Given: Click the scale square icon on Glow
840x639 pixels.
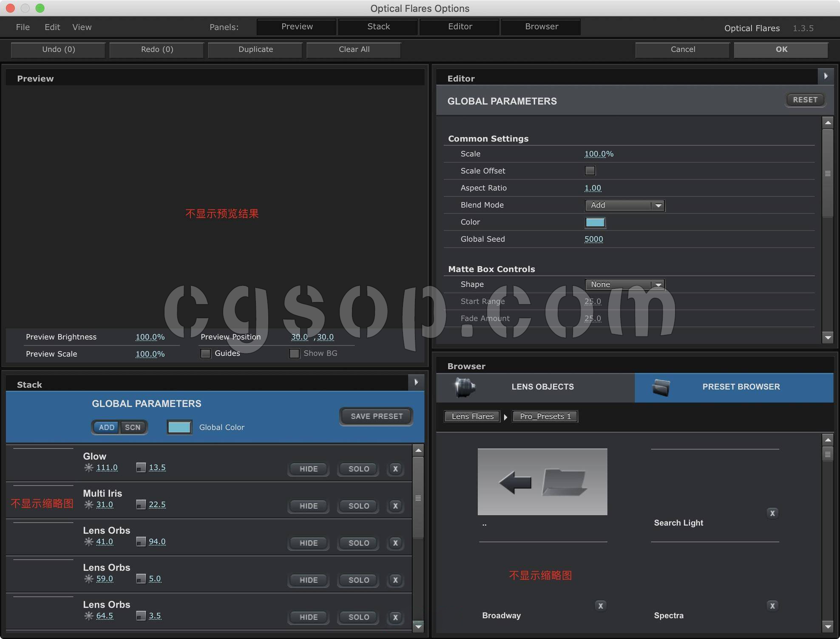Looking at the screenshot, I should (141, 468).
